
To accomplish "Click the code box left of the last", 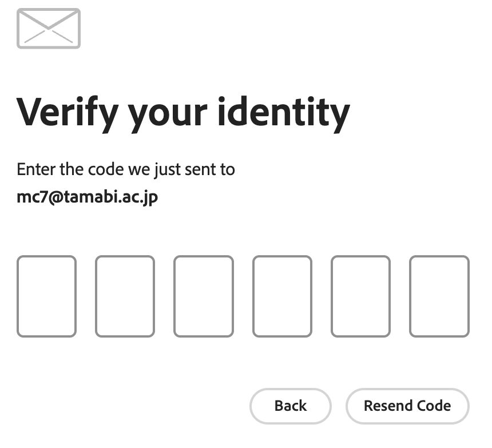I will 360,296.
